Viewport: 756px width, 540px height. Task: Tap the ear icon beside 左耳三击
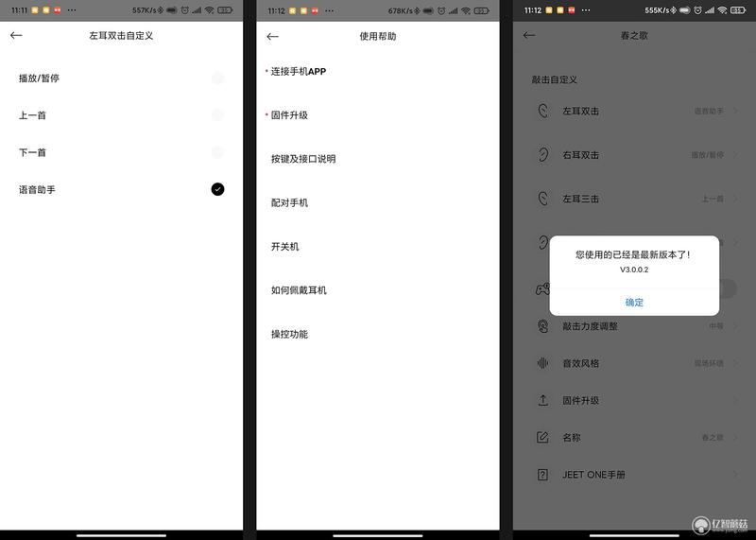click(542, 199)
